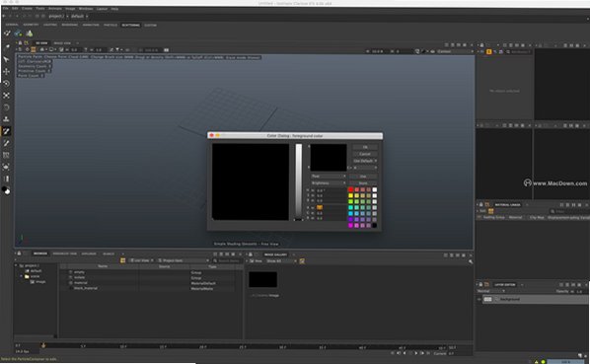Expand the scene folder in browser tree

pos(22,276)
